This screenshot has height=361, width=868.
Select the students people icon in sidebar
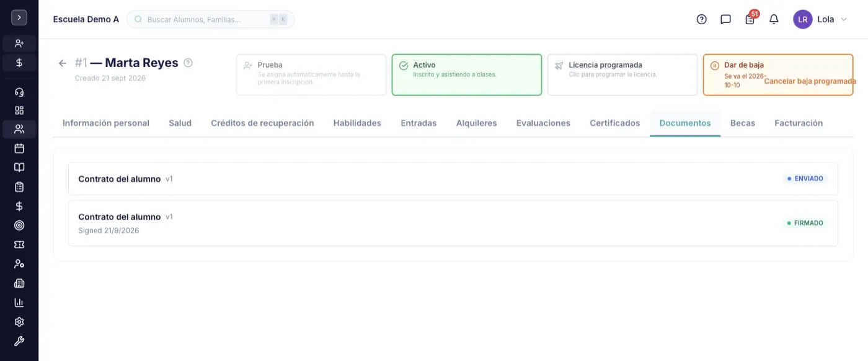click(x=19, y=129)
